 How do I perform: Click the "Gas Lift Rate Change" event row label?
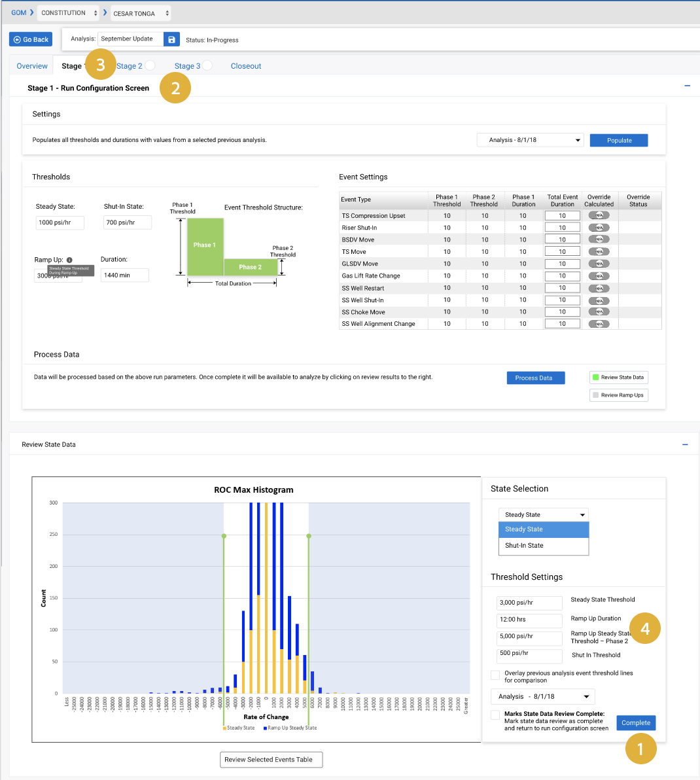tap(371, 276)
